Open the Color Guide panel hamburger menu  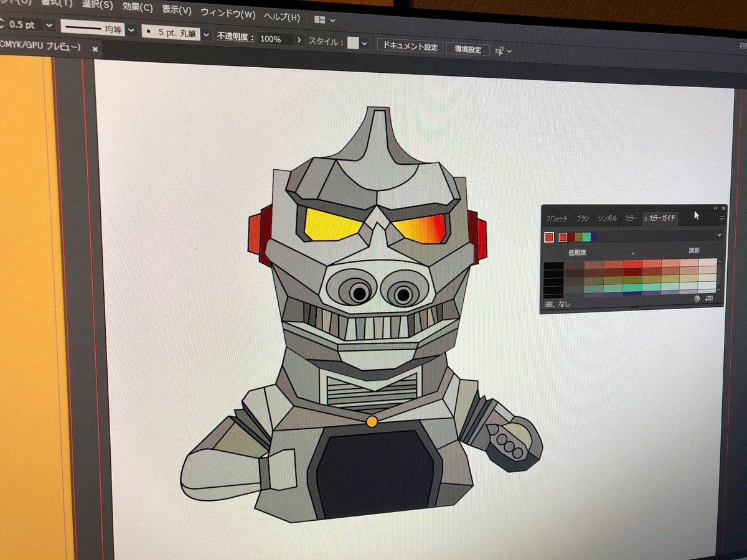[x=721, y=218]
